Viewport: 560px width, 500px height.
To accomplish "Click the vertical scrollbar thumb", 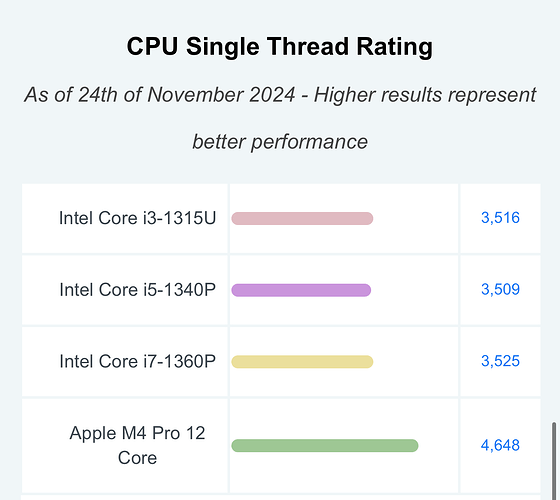I will (x=554, y=461).
